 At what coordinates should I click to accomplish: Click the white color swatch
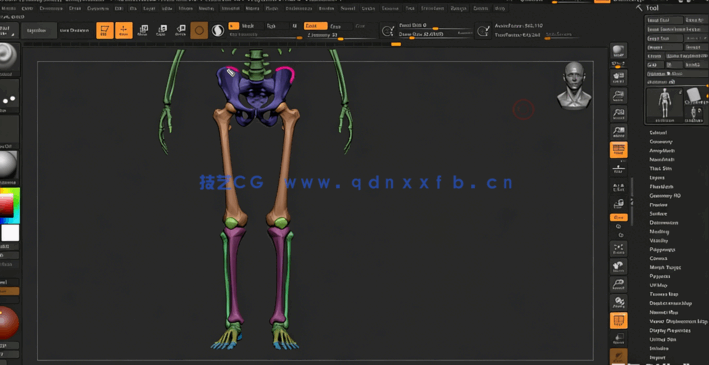pos(10,233)
